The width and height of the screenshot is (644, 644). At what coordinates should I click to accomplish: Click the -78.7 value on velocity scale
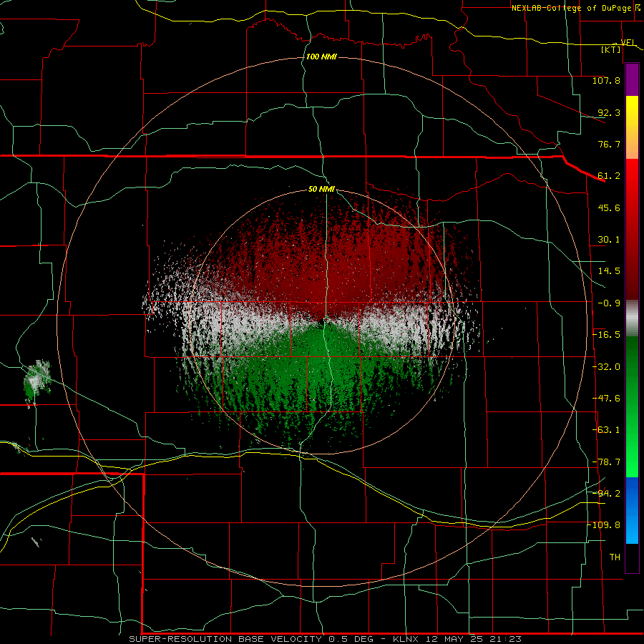click(x=606, y=462)
